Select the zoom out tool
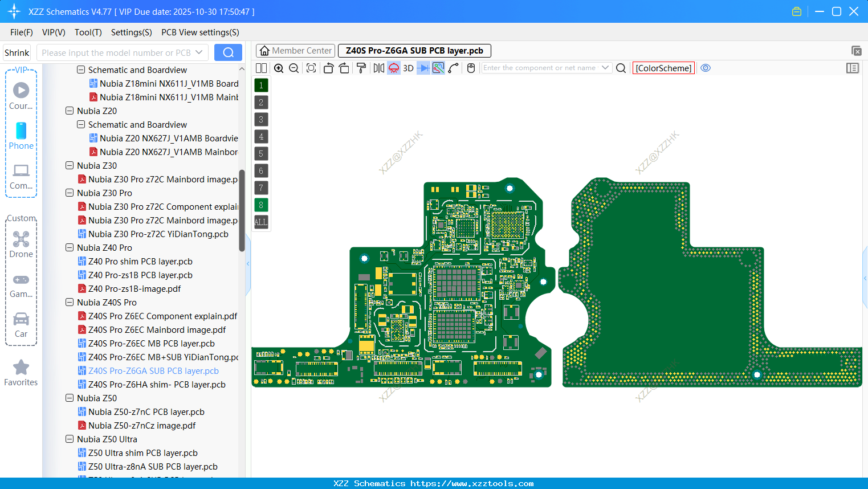This screenshot has height=489, width=868. (293, 68)
